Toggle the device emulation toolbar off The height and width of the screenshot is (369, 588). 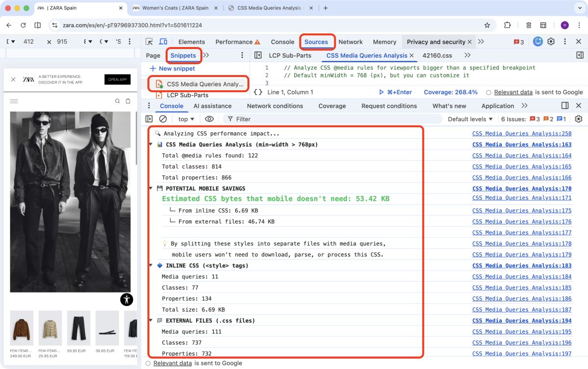point(163,42)
